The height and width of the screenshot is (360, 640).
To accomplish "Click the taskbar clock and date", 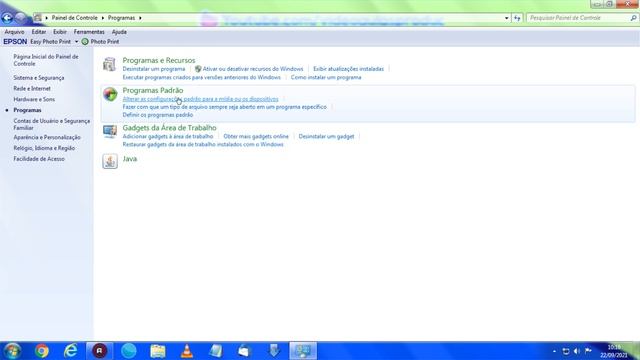I will point(614,351).
